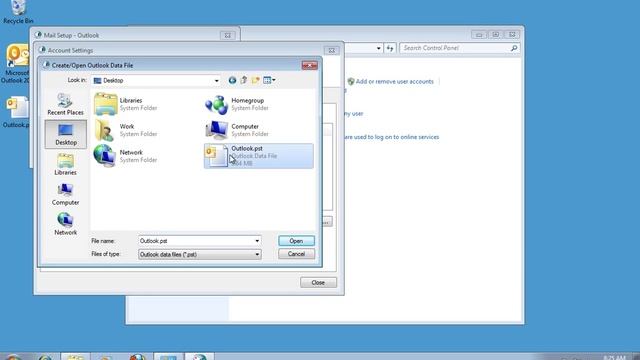This screenshot has height=360, width=640.
Task: Expand the Control Panel address bar dropdown
Action: [x=378, y=48]
